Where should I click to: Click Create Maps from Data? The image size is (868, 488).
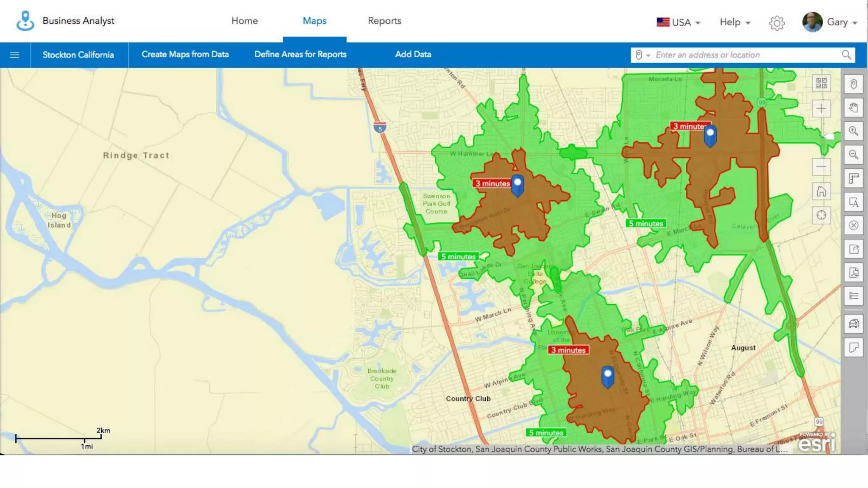(x=185, y=54)
